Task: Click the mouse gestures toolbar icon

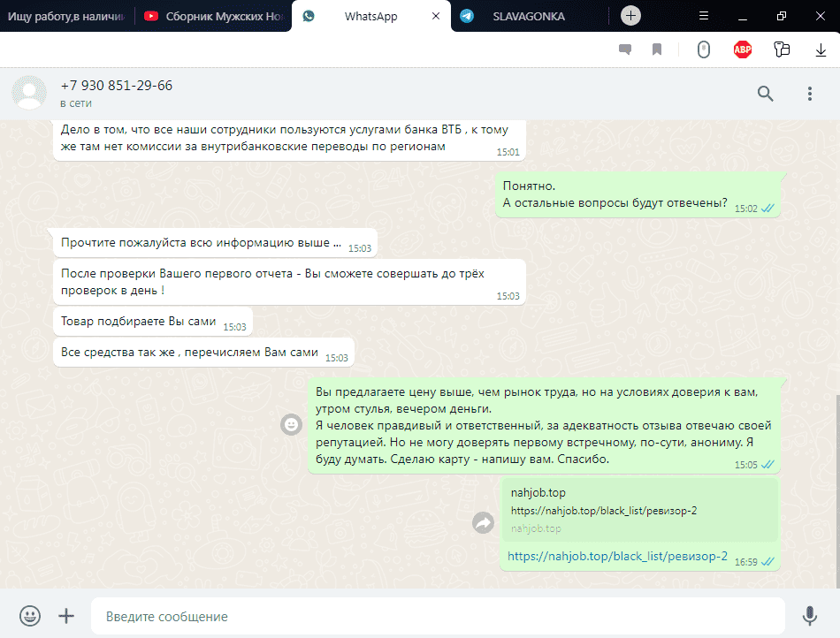Action: coord(704,49)
